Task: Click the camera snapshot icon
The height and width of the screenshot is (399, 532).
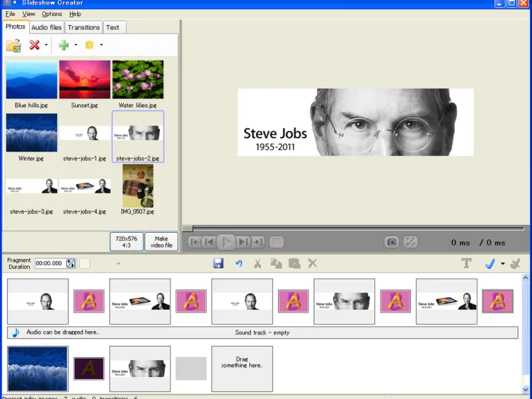Action: click(392, 242)
